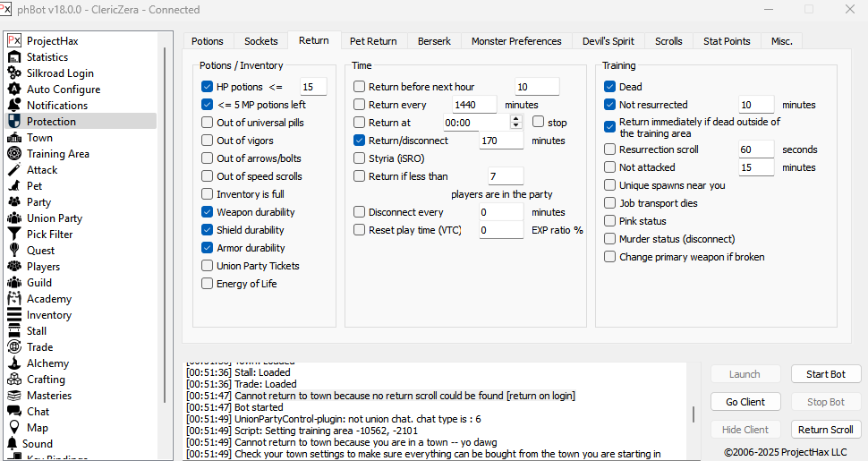Click the HP potions threshold input field
This screenshot has width=868, height=461.
(312, 87)
